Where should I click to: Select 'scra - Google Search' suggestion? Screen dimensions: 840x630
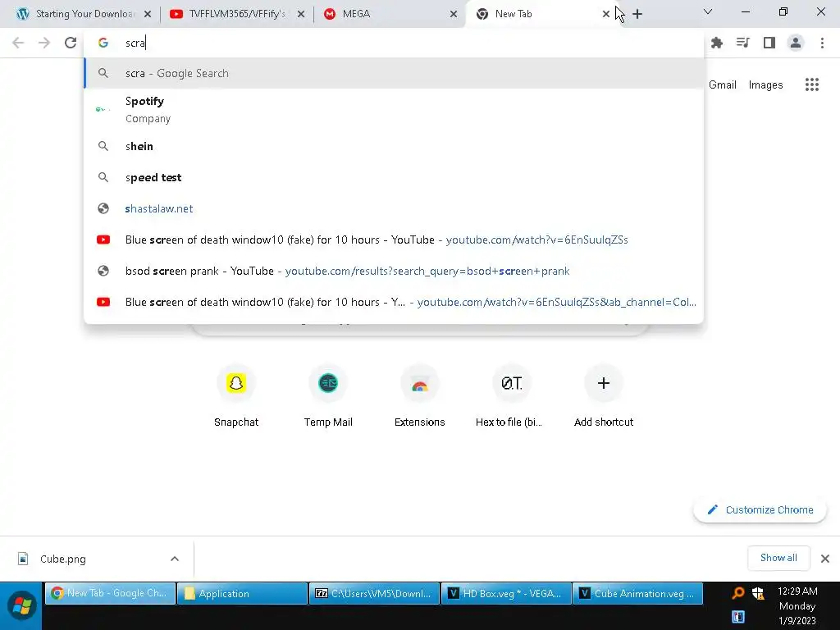[x=394, y=73]
